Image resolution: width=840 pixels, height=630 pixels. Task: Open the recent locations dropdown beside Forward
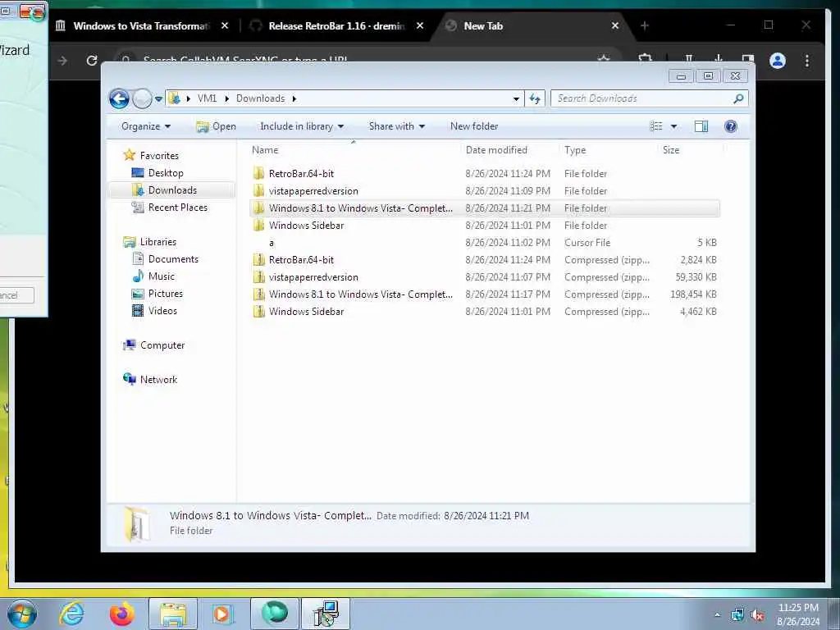[x=158, y=99]
